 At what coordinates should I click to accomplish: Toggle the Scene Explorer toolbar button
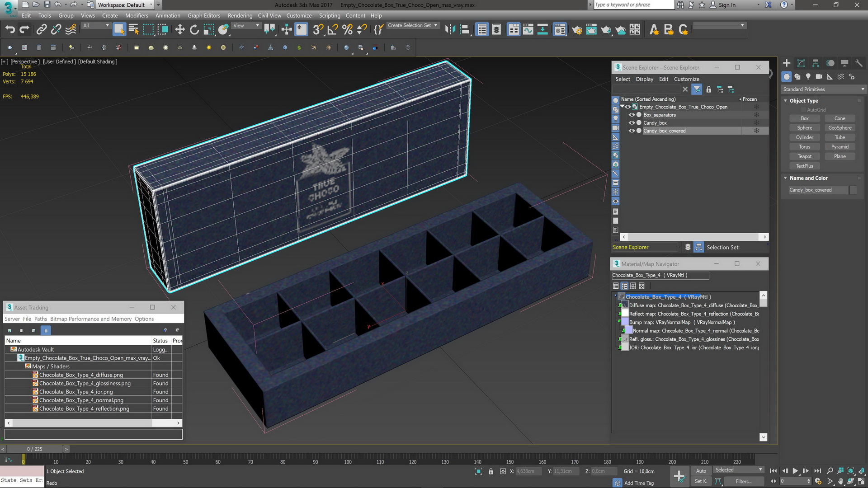point(482,30)
